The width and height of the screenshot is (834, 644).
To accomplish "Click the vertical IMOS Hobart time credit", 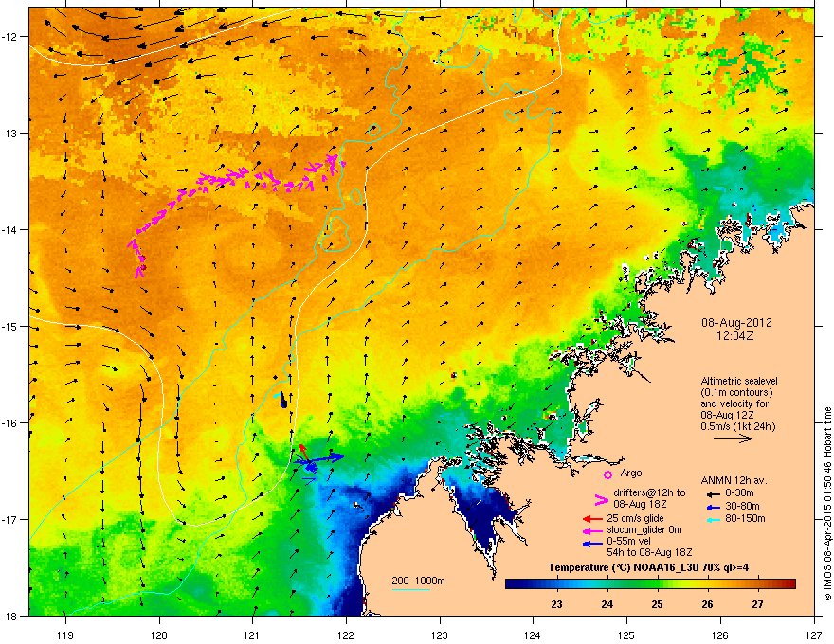I will (827, 504).
